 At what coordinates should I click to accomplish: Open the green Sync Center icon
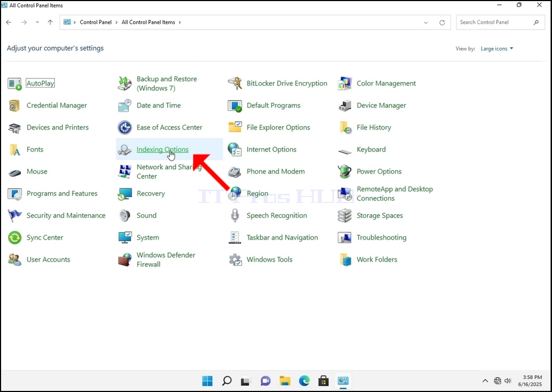[x=14, y=237]
